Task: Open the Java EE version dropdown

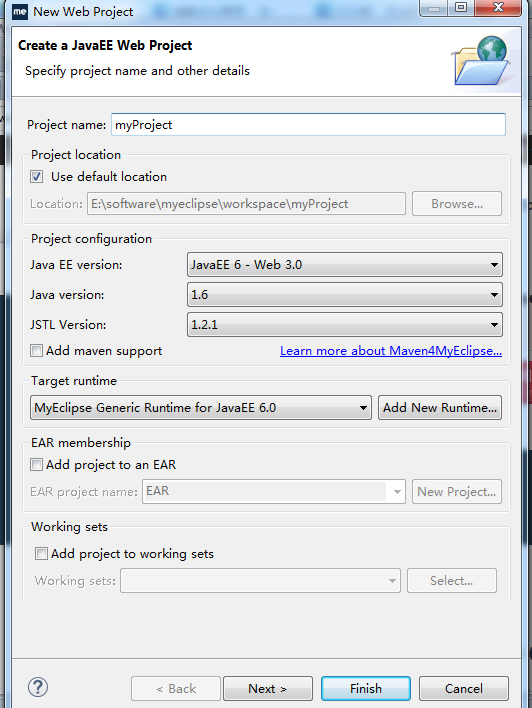Action: pyautogui.click(x=345, y=265)
